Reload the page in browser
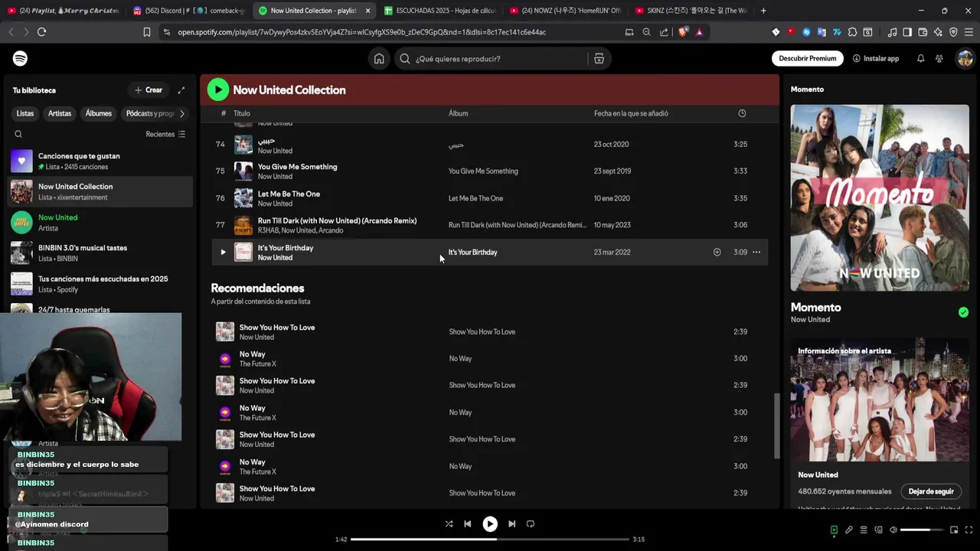980x551 pixels. [x=41, y=32]
